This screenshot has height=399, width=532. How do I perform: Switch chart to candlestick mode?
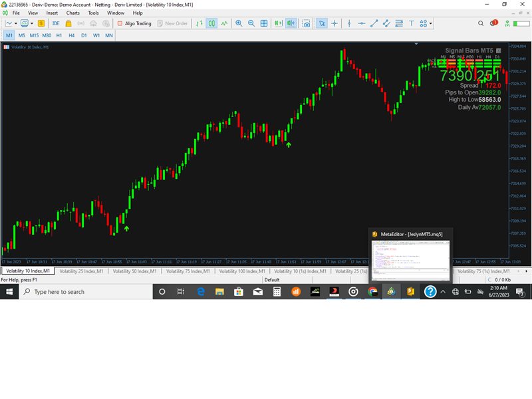(211, 23)
